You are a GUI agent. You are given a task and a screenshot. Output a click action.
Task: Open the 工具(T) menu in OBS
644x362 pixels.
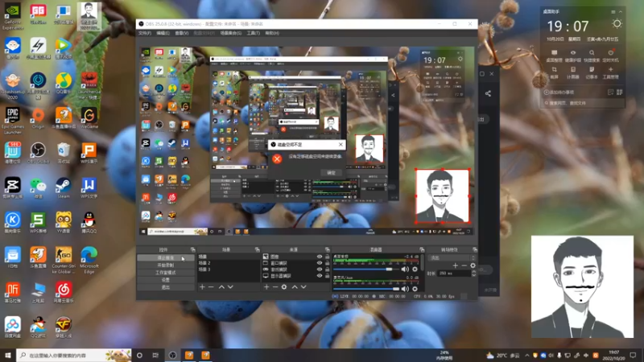click(253, 33)
